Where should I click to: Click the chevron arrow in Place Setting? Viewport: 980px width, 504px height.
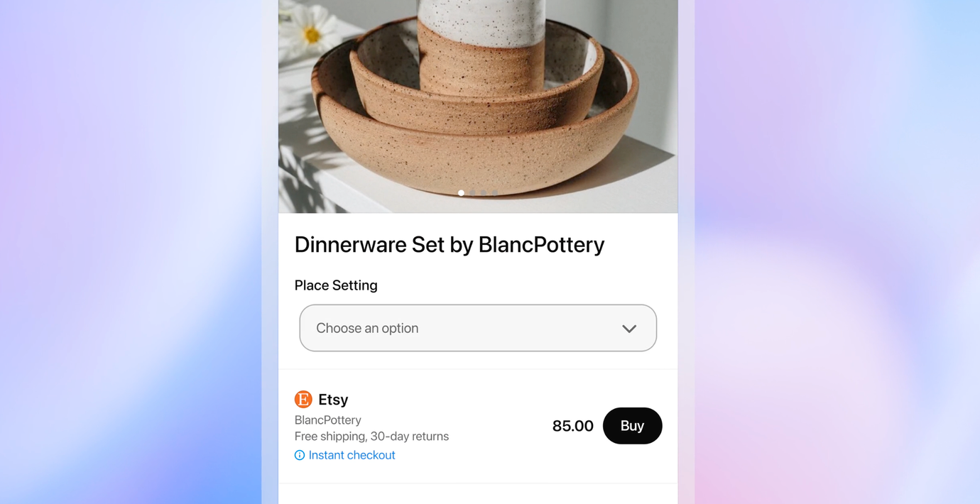[x=629, y=329]
